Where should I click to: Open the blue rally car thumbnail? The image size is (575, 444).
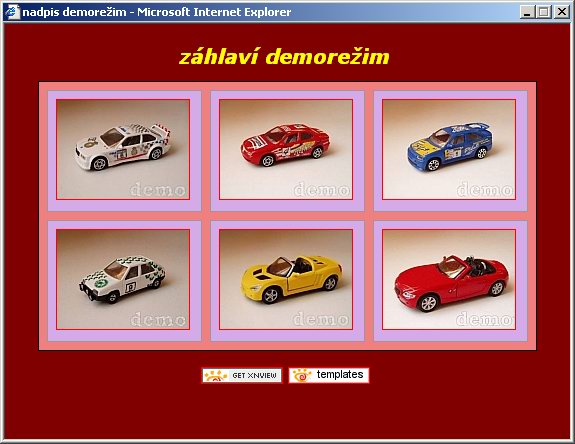[x=449, y=149]
